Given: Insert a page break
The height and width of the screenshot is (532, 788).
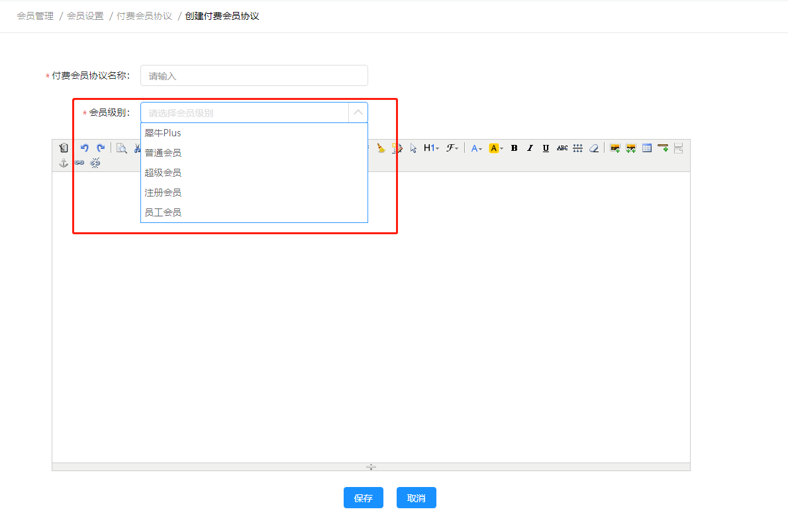Looking at the screenshot, I should tap(679, 148).
